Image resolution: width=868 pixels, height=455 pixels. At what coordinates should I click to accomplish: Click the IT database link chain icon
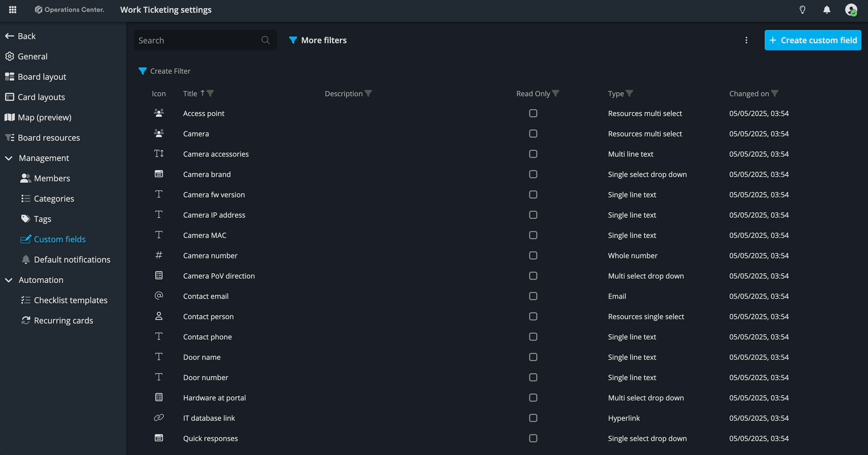pyautogui.click(x=159, y=417)
